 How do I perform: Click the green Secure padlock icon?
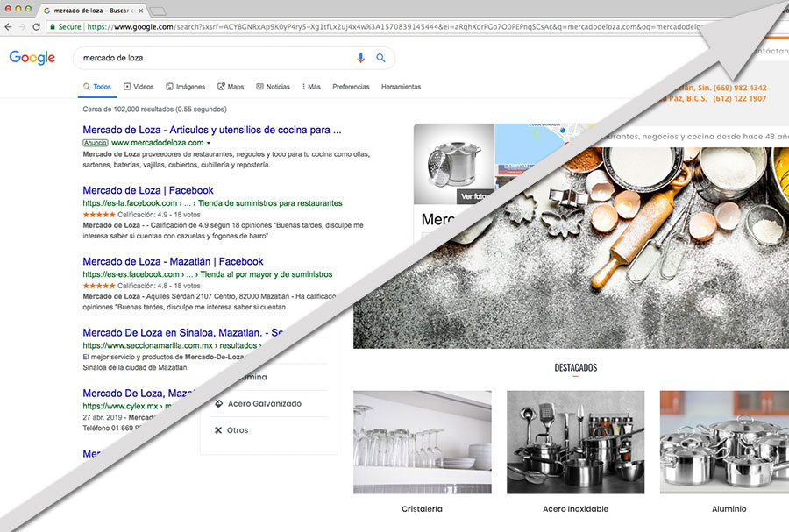(53, 26)
